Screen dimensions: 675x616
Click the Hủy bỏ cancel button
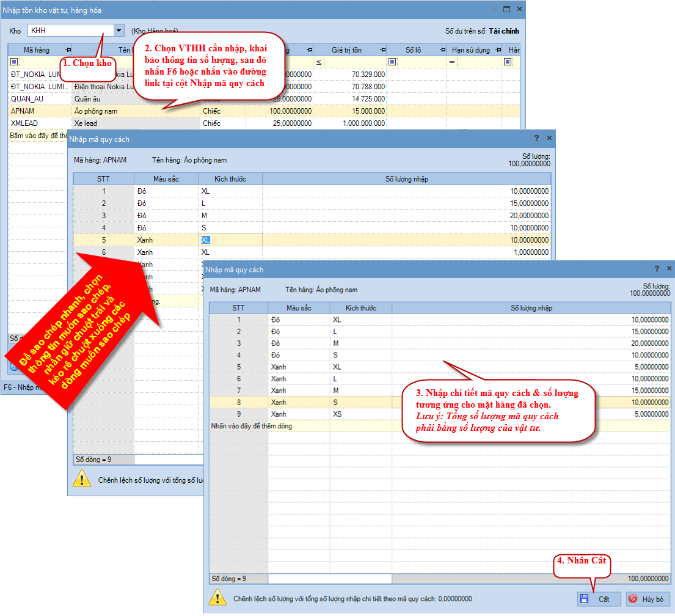click(x=648, y=599)
